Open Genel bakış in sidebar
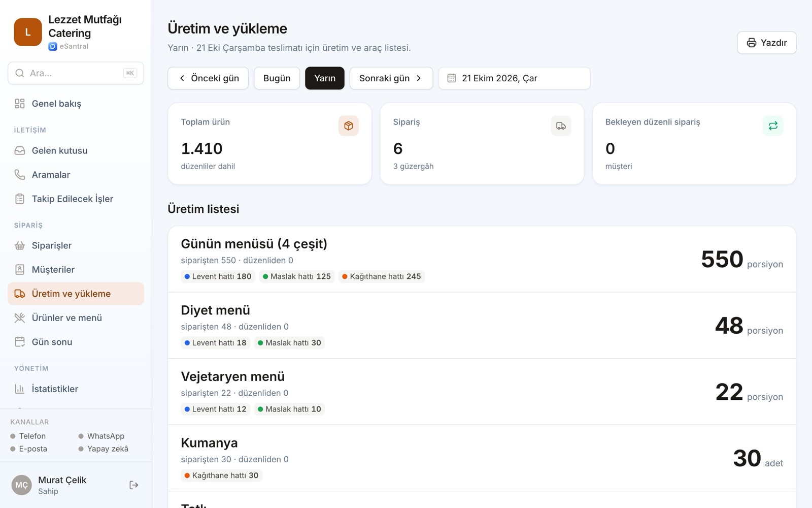This screenshot has height=508, width=812. coord(76,104)
